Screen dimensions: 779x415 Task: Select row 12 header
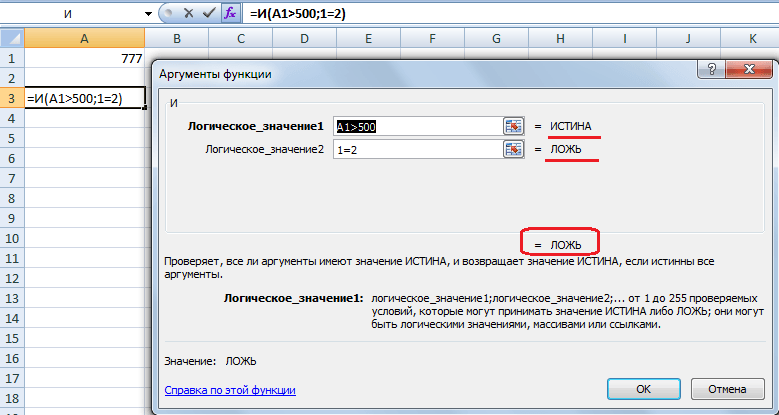[12, 278]
